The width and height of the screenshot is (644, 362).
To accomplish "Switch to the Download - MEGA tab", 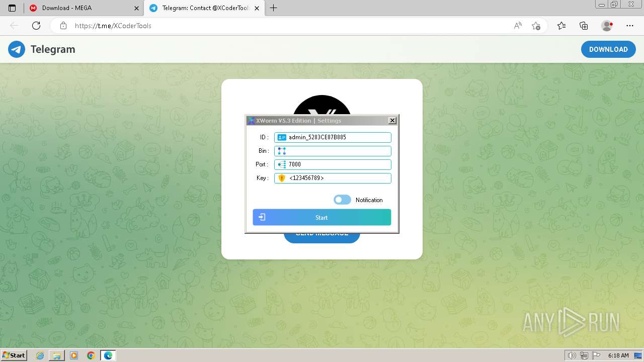I will point(84,8).
